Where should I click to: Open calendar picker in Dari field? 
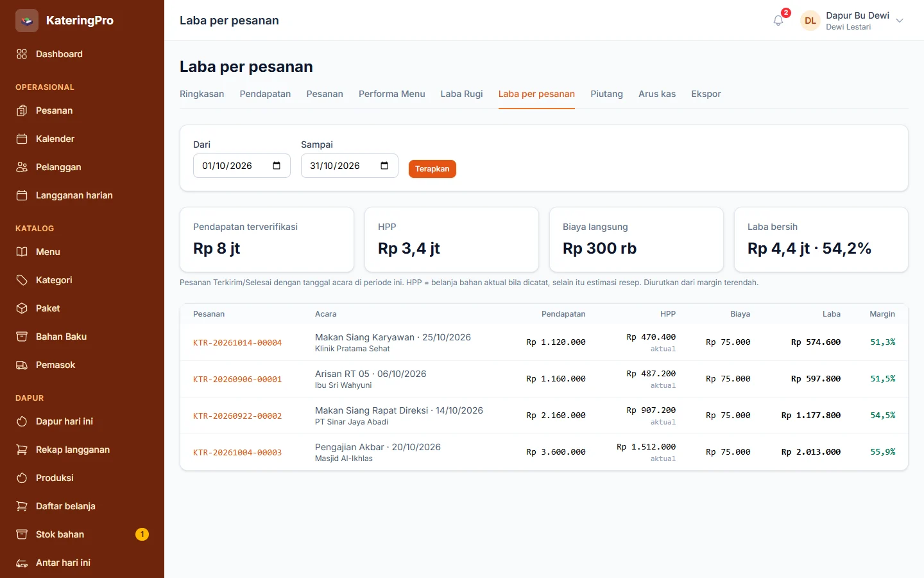(x=277, y=166)
